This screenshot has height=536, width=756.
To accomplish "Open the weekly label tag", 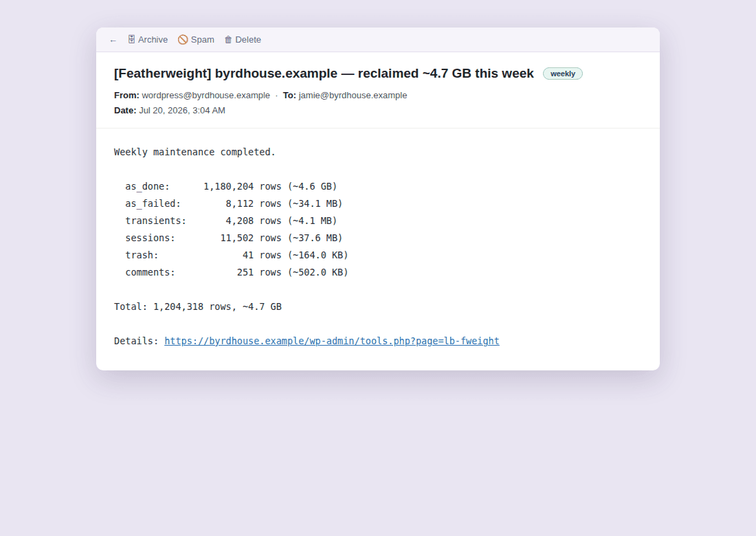I will (563, 74).
